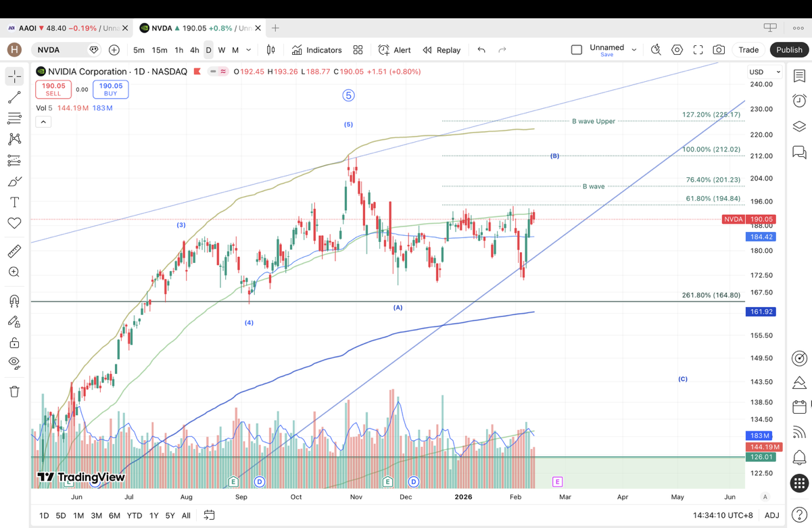Open the Indicators dialog
Viewport: 812px width, 528px height.
(x=317, y=50)
